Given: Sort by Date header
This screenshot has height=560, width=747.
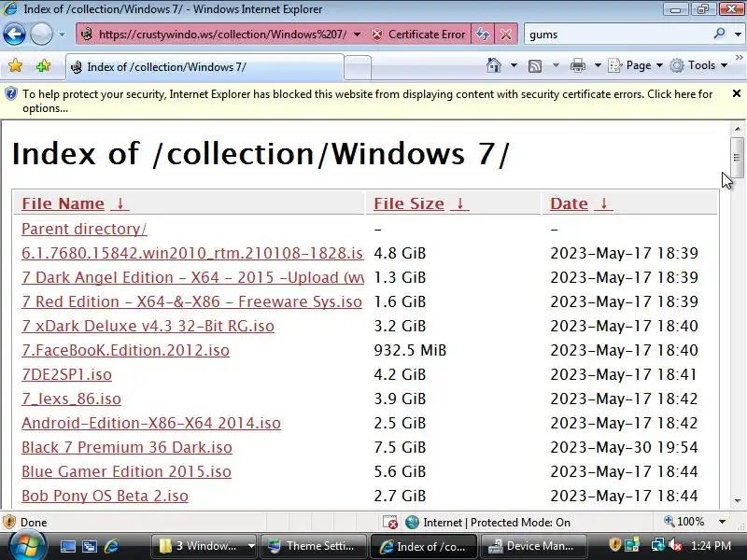Looking at the screenshot, I should pyautogui.click(x=569, y=203).
